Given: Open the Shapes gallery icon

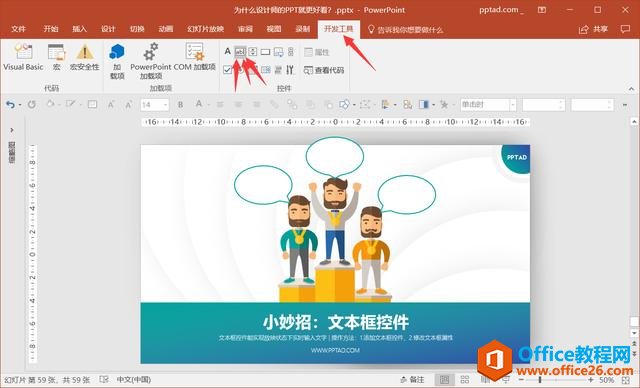Looking at the screenshot, I should click(344, 105).
